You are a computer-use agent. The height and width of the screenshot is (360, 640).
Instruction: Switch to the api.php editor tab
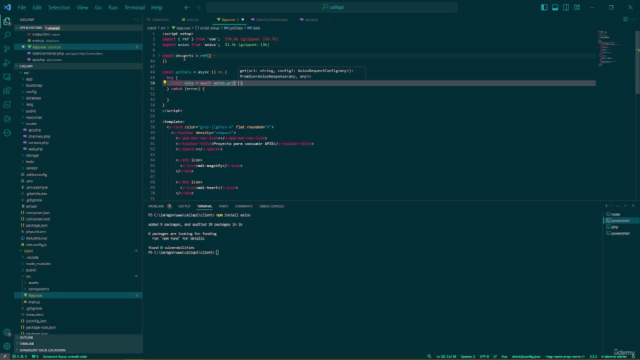(x=311, y=20)
